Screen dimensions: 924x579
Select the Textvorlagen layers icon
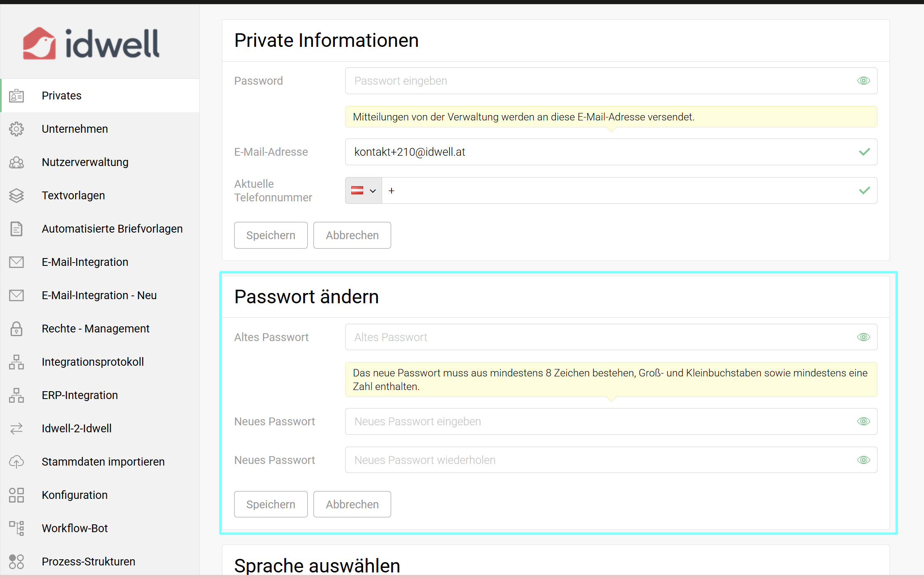[16, 196]
